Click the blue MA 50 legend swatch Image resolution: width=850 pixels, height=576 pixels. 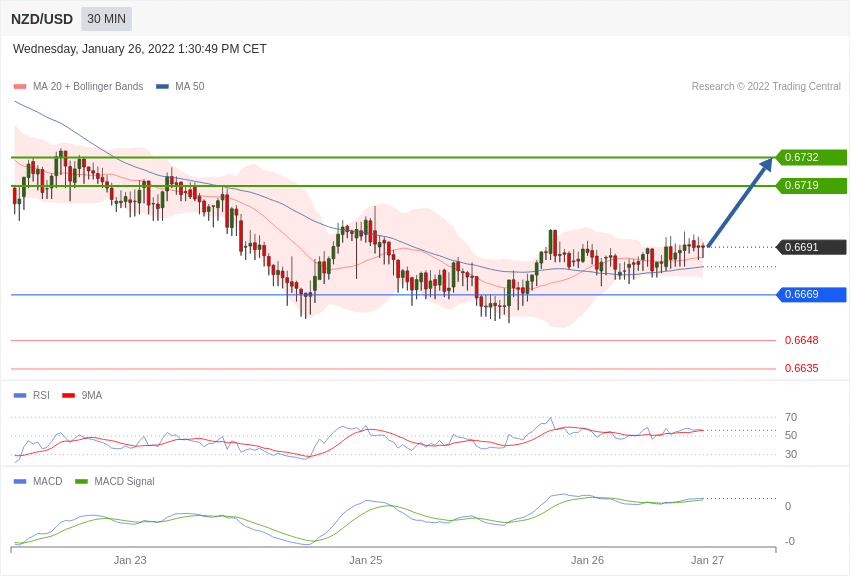click(162, 86)
